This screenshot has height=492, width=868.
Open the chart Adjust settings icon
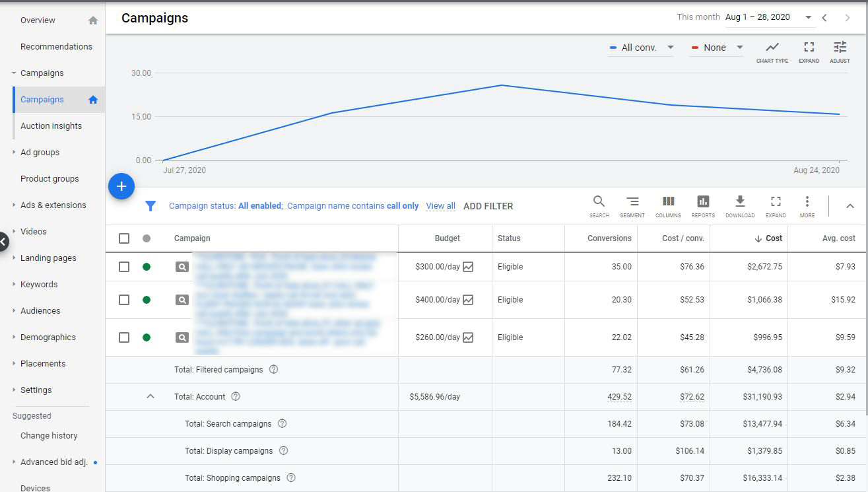click(x=840, y=47)
